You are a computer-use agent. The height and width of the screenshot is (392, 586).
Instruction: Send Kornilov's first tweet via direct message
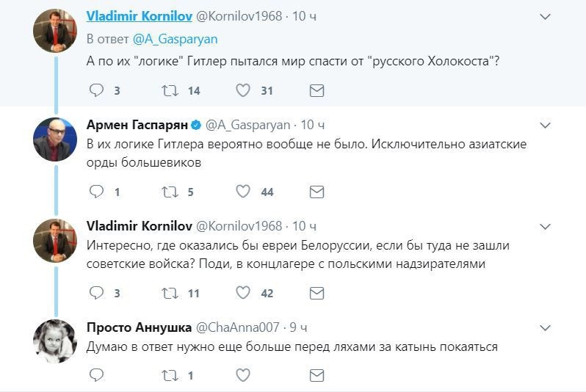(316, 91)
